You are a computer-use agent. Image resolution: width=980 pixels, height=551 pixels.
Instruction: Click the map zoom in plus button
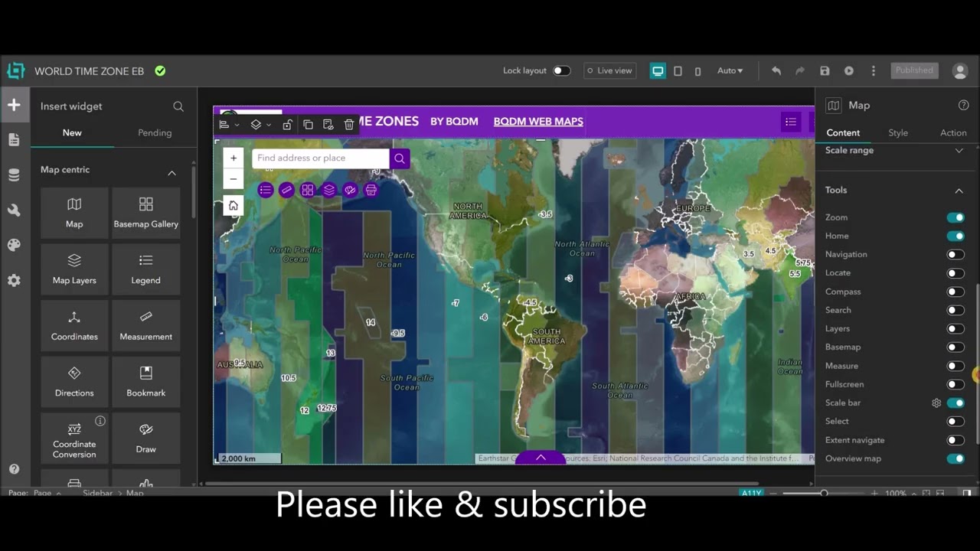click(234, 158)
